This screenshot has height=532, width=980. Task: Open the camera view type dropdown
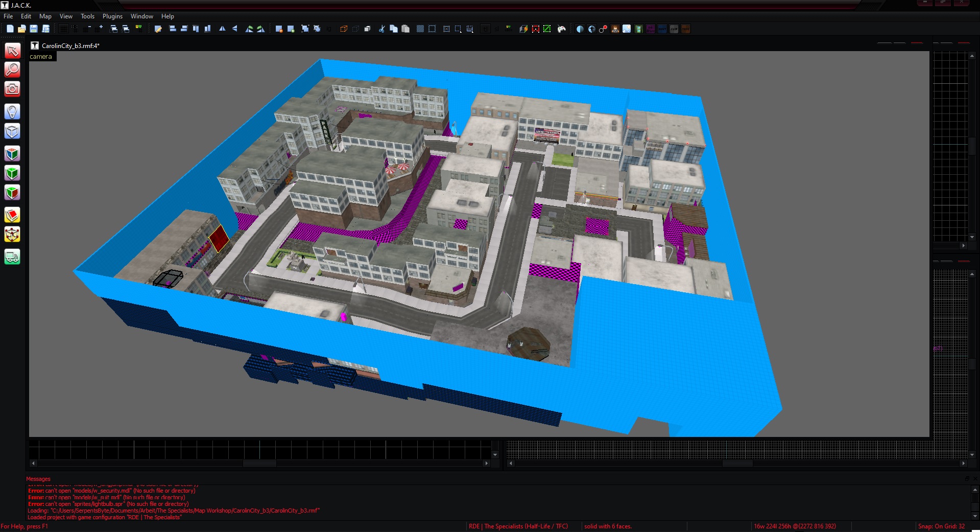41,57
